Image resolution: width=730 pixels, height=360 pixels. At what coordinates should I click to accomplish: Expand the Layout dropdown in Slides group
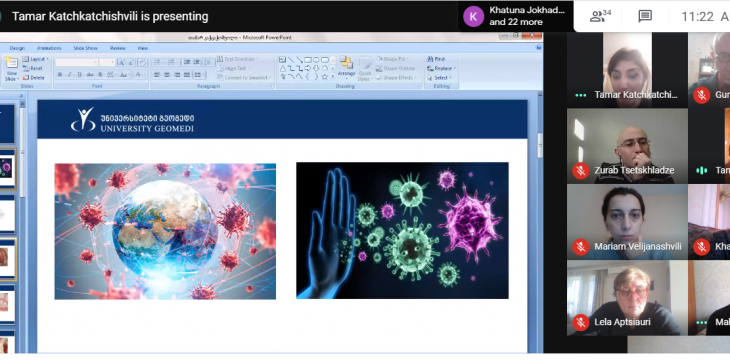point(35,59)
